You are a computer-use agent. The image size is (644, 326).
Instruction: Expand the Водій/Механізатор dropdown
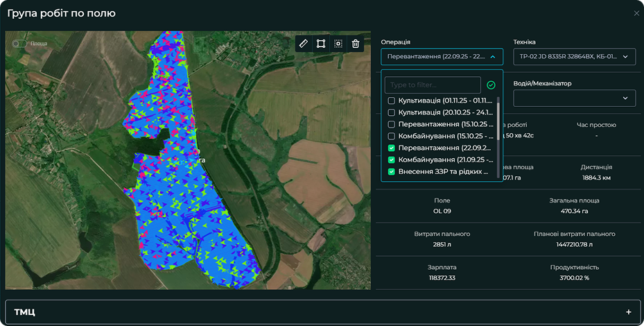point(574,98)
